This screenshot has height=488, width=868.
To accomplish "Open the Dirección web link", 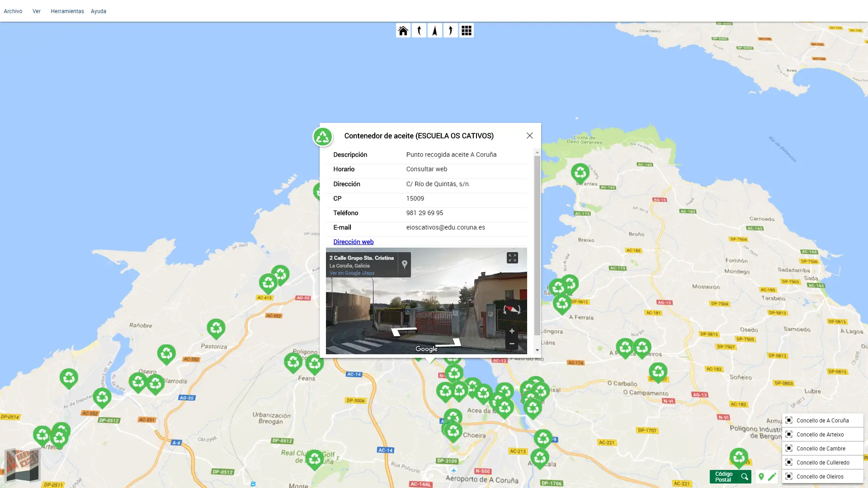I will pos(354,242).
